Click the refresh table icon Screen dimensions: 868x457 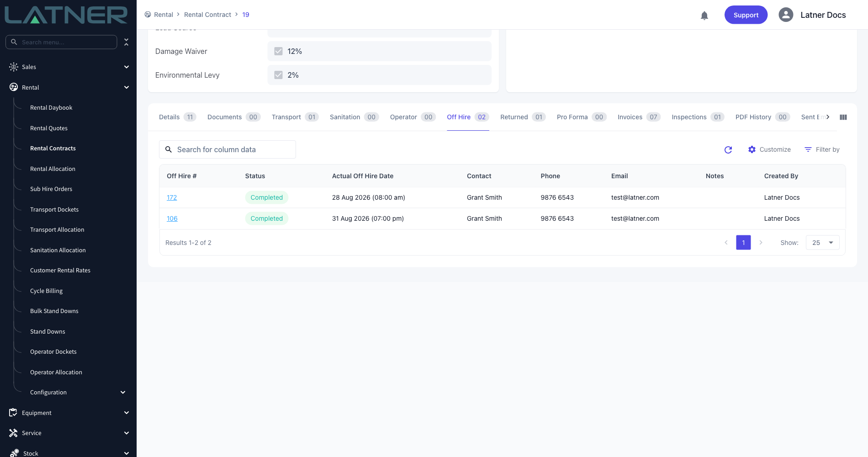[x=728, y=149]
